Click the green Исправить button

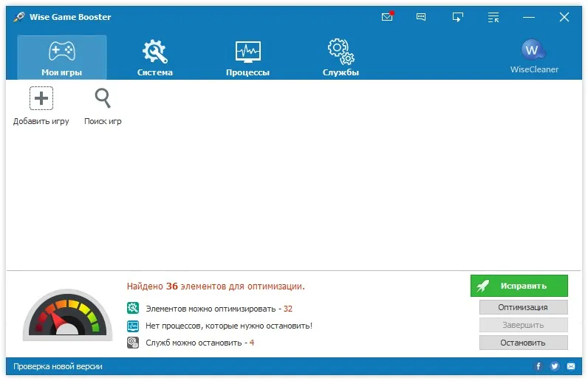pyautogui.click(x=519, y=286)
